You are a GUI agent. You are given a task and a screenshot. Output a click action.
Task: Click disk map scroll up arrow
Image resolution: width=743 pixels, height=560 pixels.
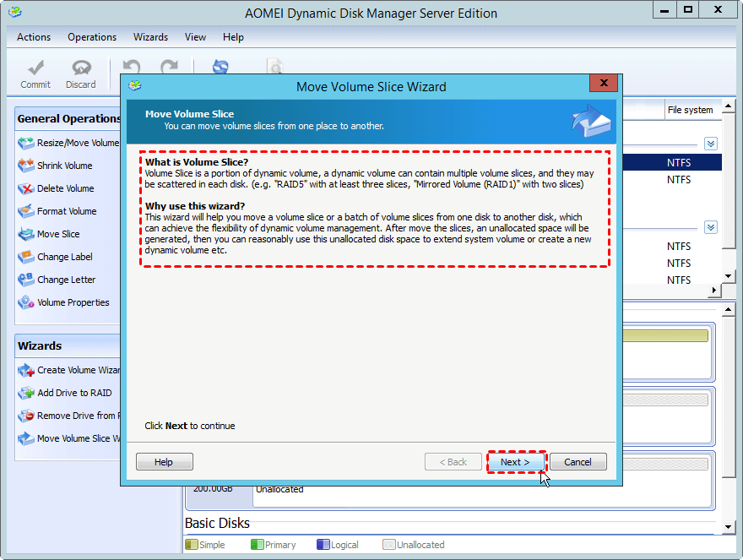point(729,310)
